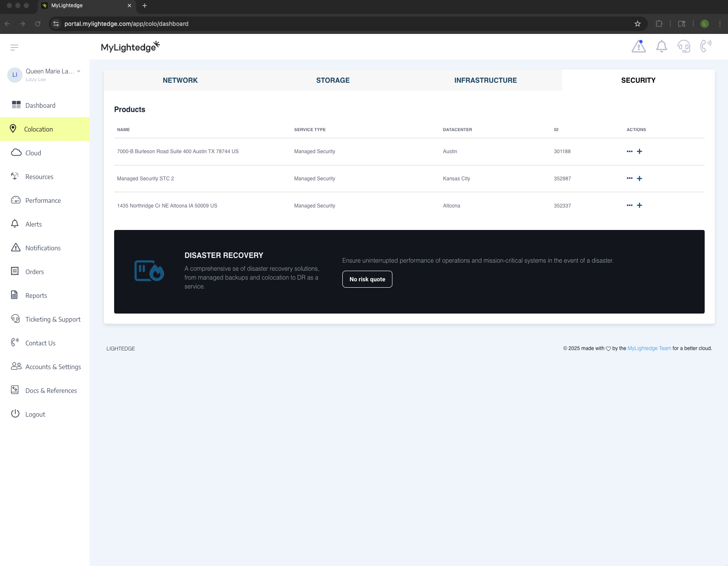Click the Altoona datacenter cell
This screenshot has height=566, width=728.
[451, 206]
